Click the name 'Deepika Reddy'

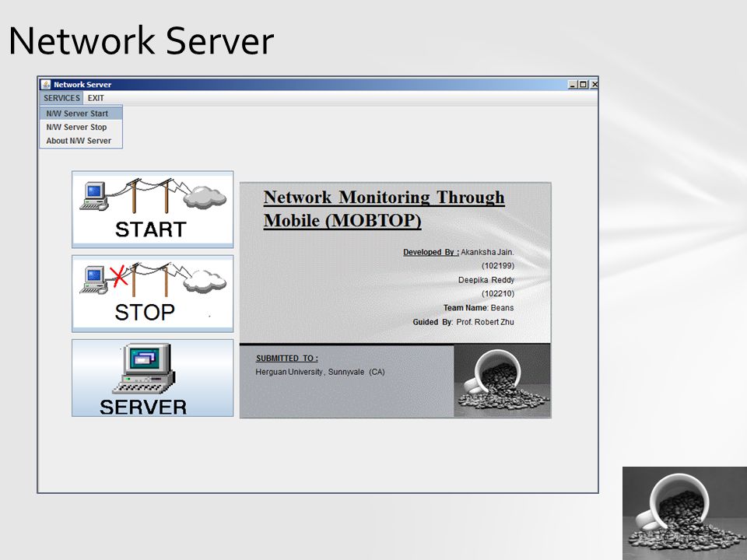486,280
